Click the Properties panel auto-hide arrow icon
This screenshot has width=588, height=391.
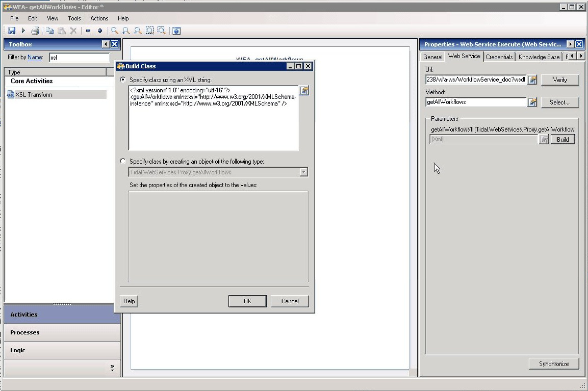pyautogui.click(x=570, y=44)
